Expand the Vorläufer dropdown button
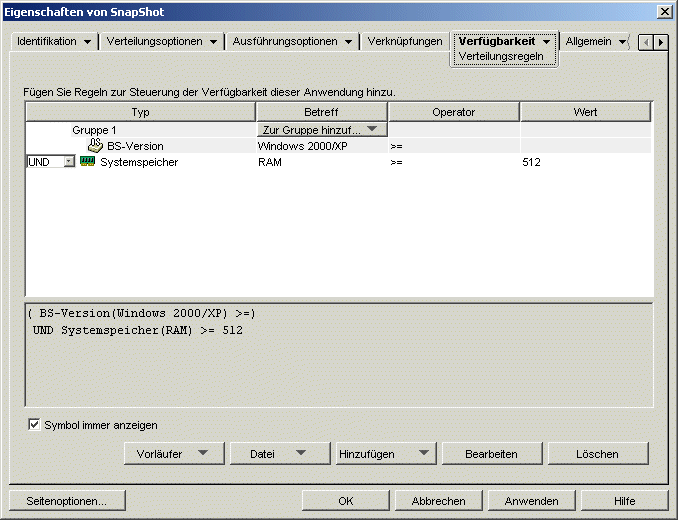678x520 pixels. (173, 454)
